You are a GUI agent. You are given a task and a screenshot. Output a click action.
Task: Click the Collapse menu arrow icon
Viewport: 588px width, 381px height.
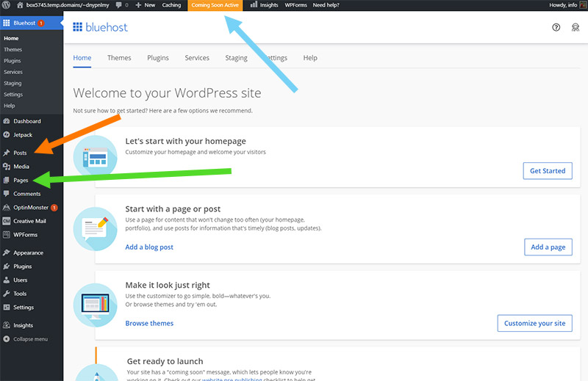(x=7, y=339)
